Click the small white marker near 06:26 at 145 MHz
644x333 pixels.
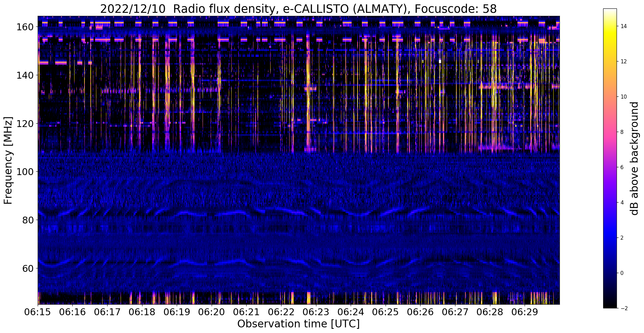pos(440,61)
